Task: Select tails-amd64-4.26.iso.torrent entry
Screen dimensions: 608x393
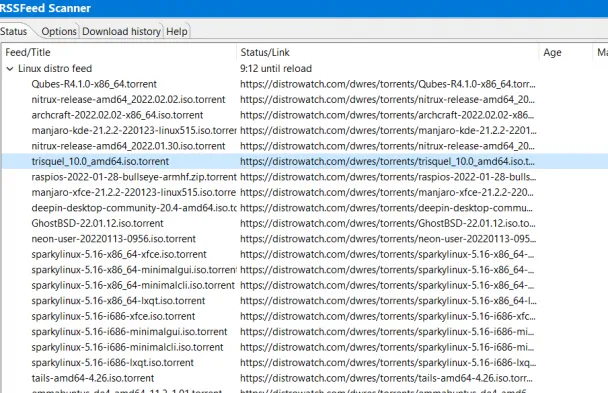Action: click(x=93, y=379)
